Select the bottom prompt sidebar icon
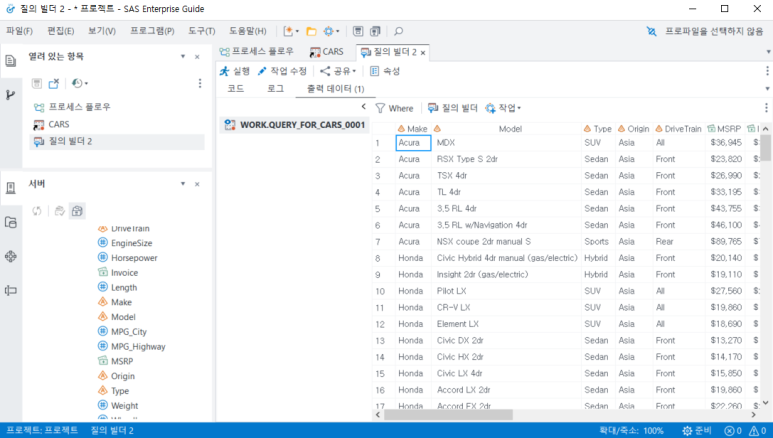 tap(10, 290)
